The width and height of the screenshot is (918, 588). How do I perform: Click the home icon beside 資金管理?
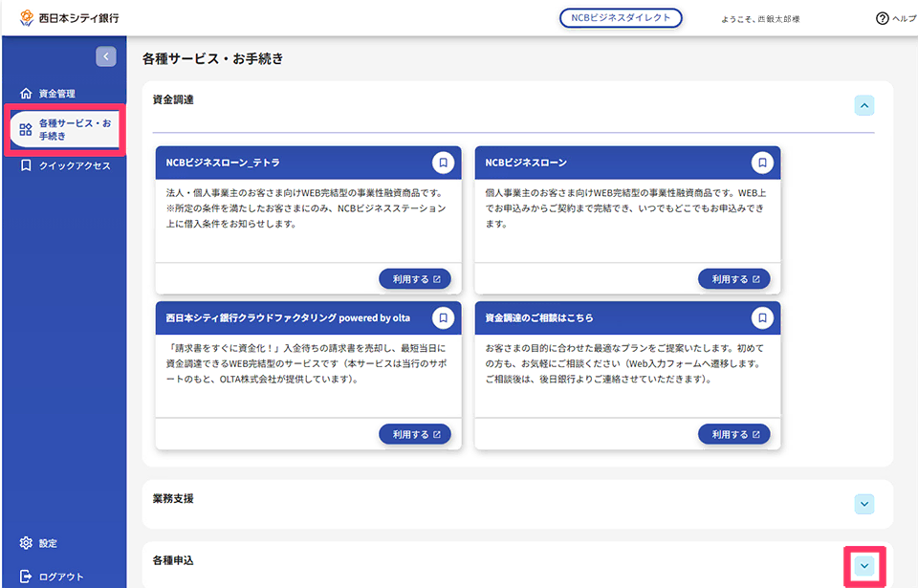coord(26,93)
